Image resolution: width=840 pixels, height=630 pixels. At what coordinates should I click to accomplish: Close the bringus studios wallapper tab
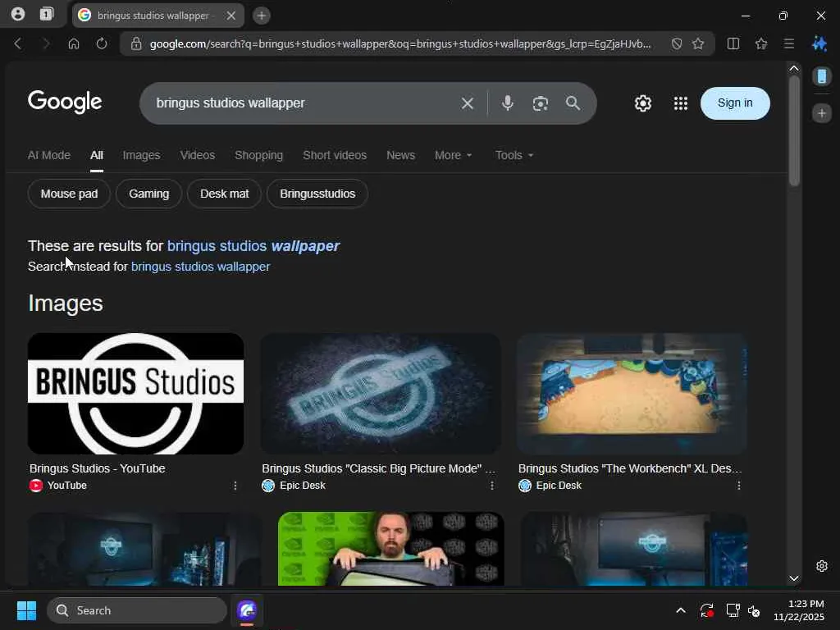point(231,16)
